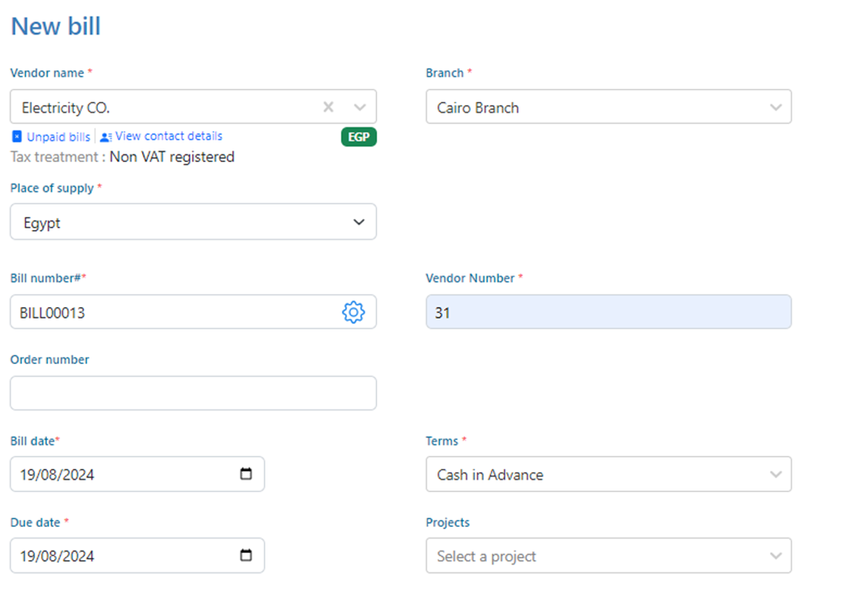The height and width of the screenshot is (594, 868).
Task: Click the bill number settings gear icon
Action: coord(353,312)
